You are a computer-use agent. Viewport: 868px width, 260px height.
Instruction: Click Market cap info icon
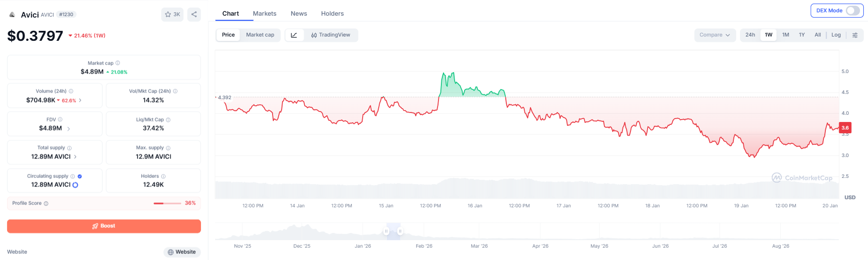tap(118, 63)
